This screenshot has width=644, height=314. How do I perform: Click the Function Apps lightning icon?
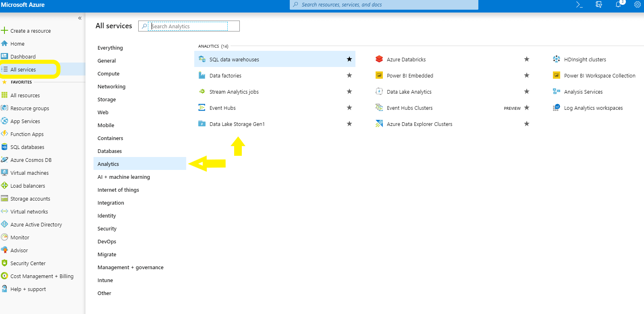pos(4,134)
